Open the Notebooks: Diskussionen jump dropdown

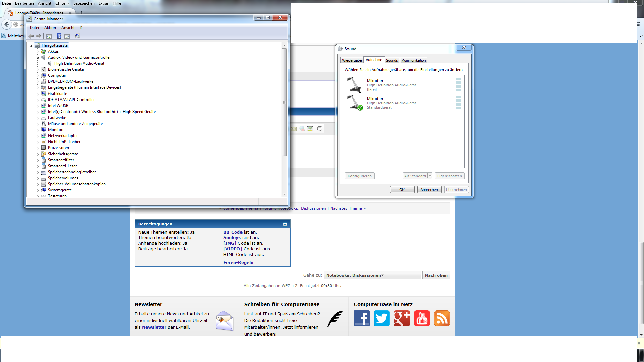tap(372, 275)
